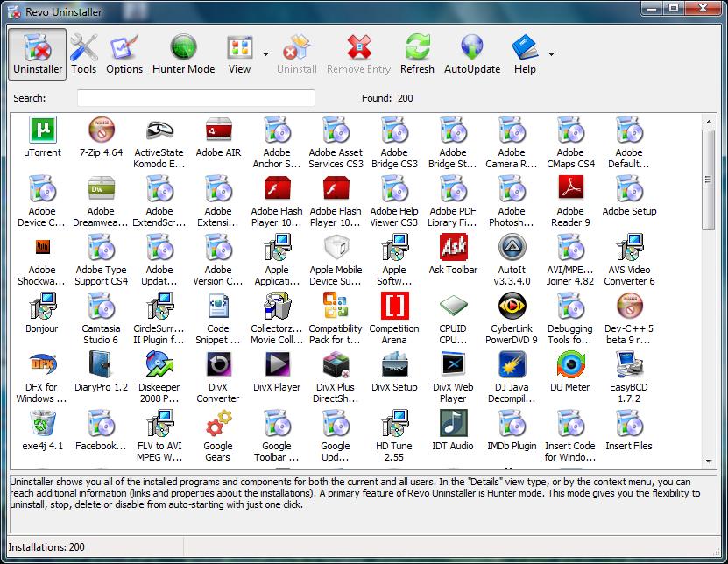The image size is (728, 564).
Task: Expand the View dropdown arrow
Action: [x=265, y=54]
